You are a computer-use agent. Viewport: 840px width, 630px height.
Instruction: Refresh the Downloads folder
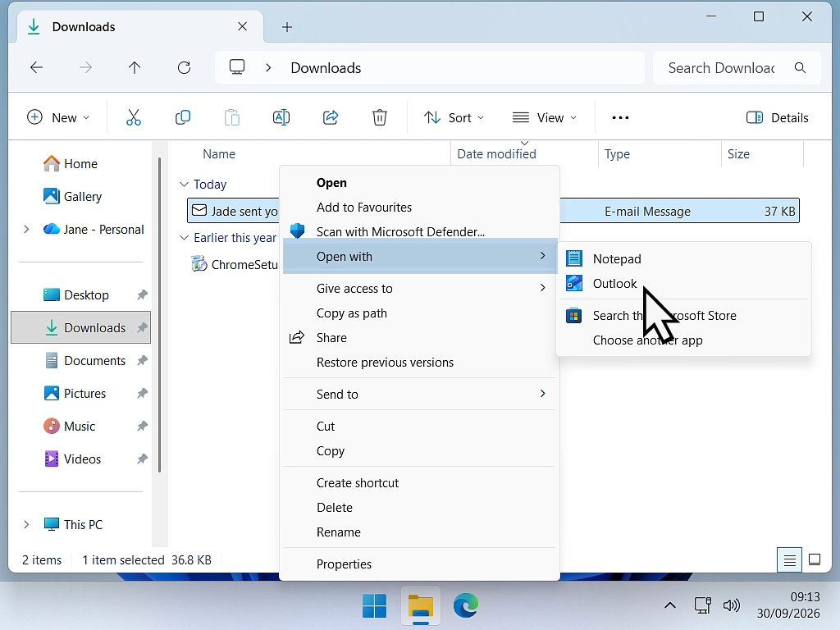click(185, 67)
